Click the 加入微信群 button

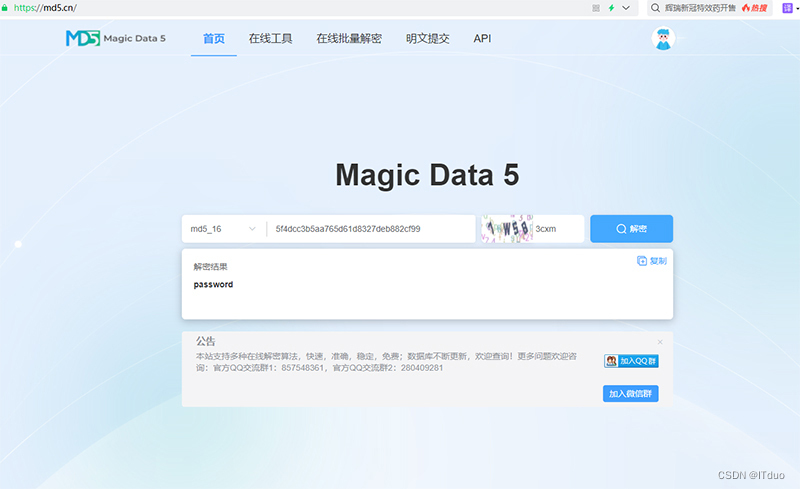pyautogui.click(x=631, y=394)
